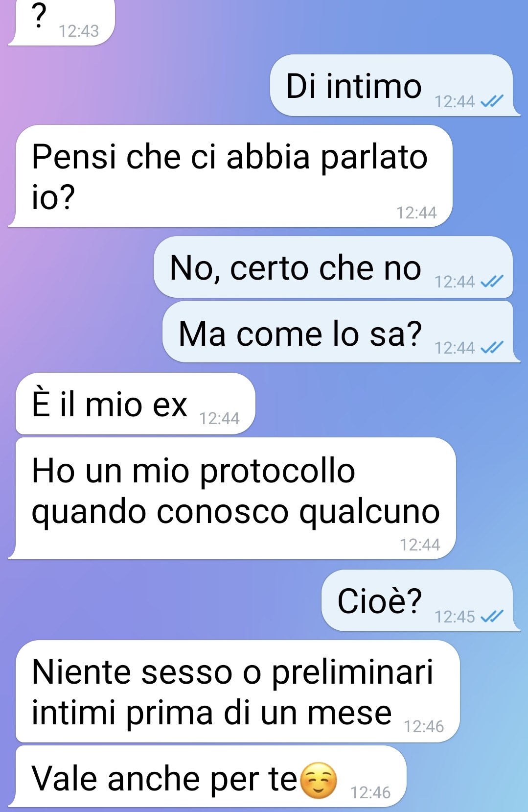Tap the 12:45 timestamp beside "Cioè?"

point(455,617)
